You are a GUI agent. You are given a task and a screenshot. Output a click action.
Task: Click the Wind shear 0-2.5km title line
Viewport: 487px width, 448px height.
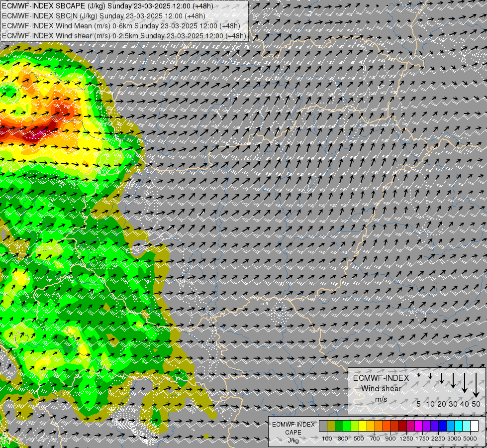point(124,36)
